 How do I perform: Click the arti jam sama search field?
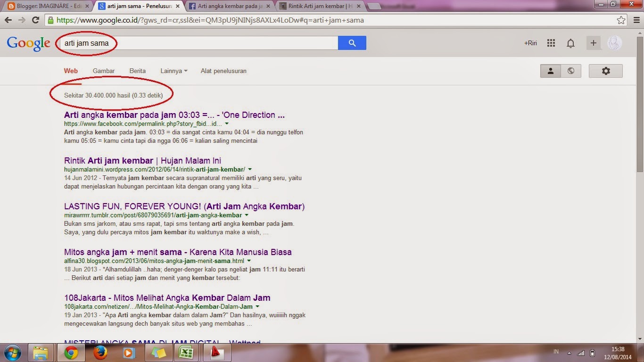[198, 43]
